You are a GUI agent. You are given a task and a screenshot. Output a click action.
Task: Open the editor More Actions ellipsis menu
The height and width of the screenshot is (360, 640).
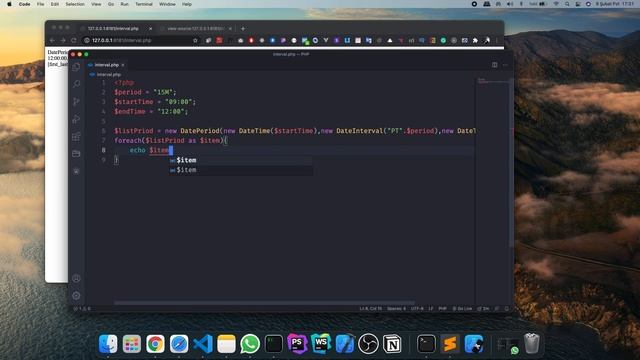pos(505,65)
